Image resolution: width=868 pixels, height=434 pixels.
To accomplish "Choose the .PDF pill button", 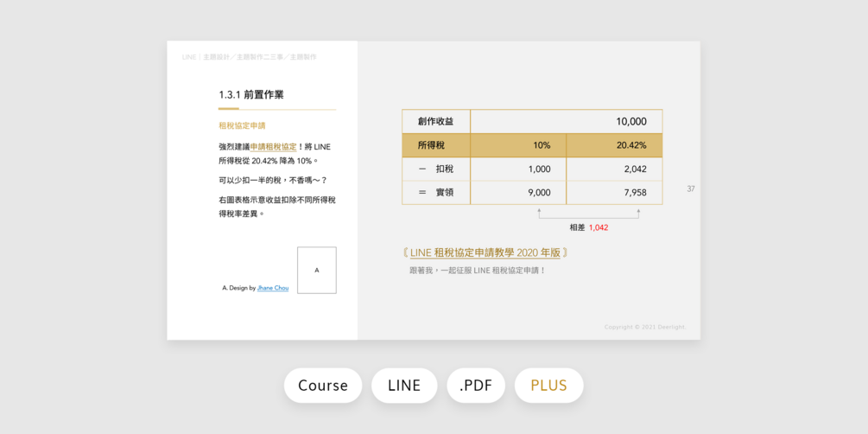I will [x=476, y=386].
